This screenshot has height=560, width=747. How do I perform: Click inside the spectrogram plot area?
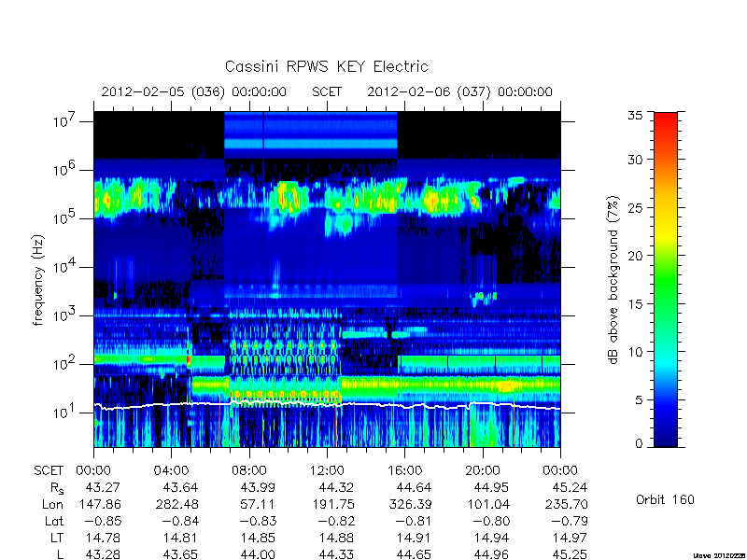(327, 279)
